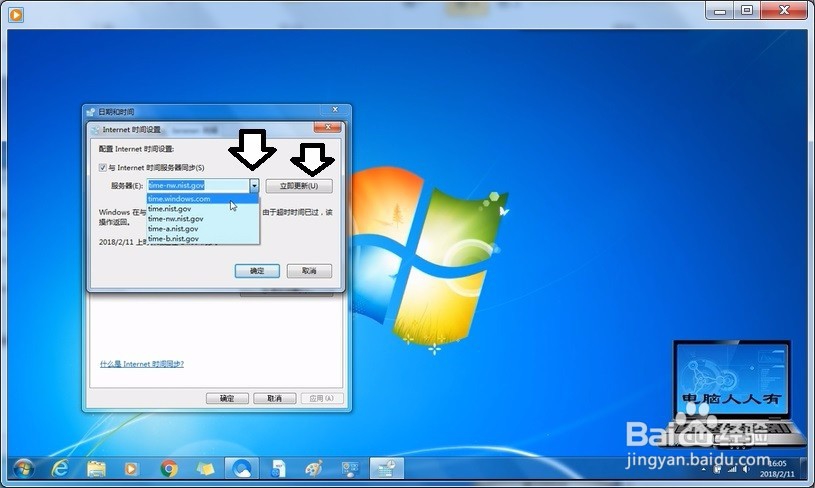Click the taskbar clock showing 16:05
815x488 pixels.
(778, 468)
